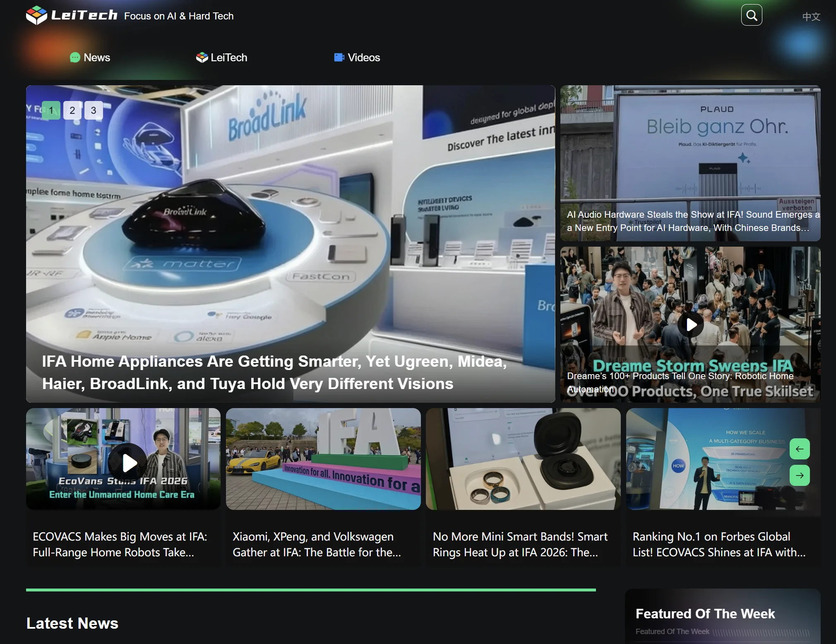Viewport: 836px width, 644px height.
Task: Click the Latest News heading
Action: click(x=72, y=623)
